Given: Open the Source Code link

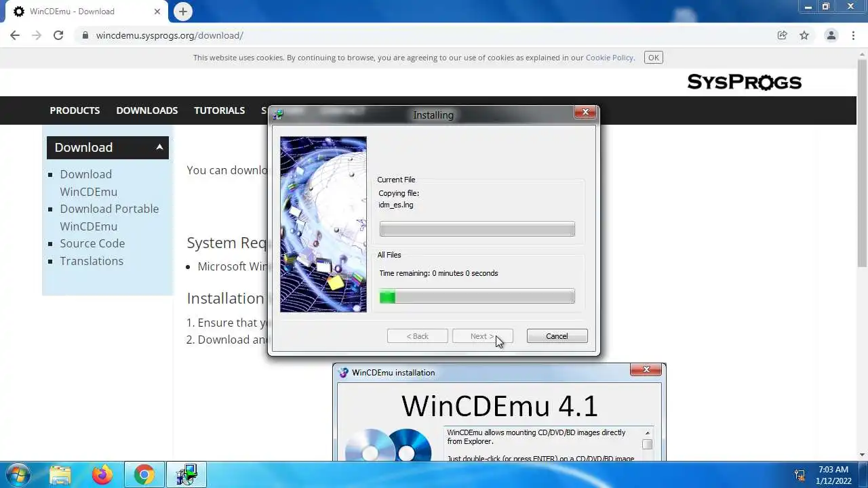Looking at the screenshot, I should pos(92,243).
